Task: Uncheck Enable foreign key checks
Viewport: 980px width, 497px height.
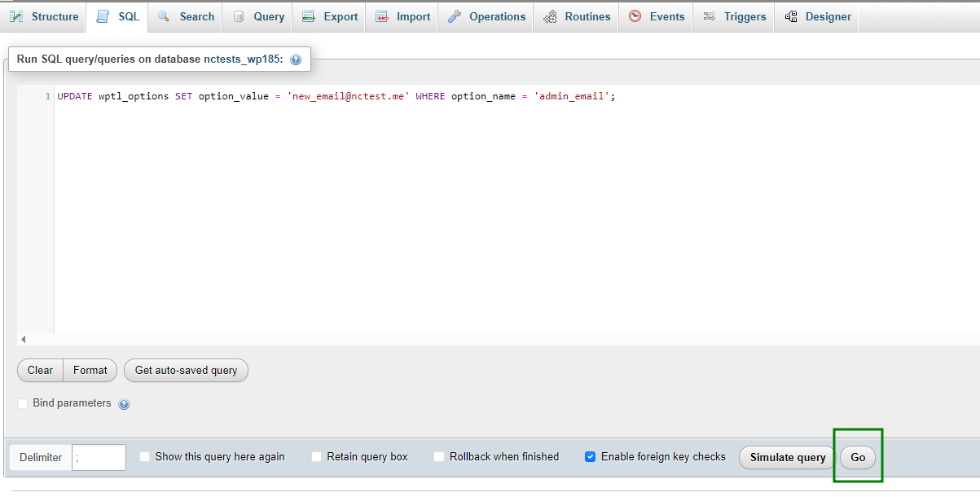Action: [591, 457]
